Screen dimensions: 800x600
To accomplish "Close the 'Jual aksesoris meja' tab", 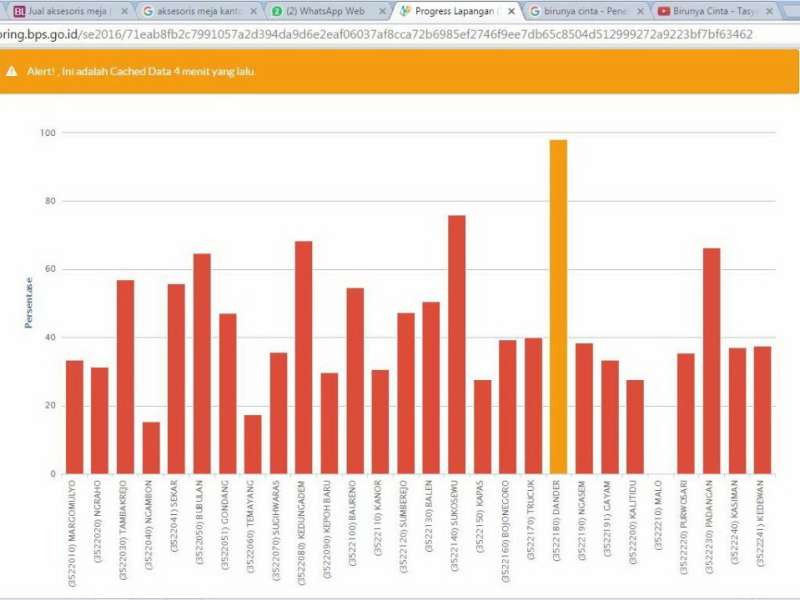I will coord(124,12).
